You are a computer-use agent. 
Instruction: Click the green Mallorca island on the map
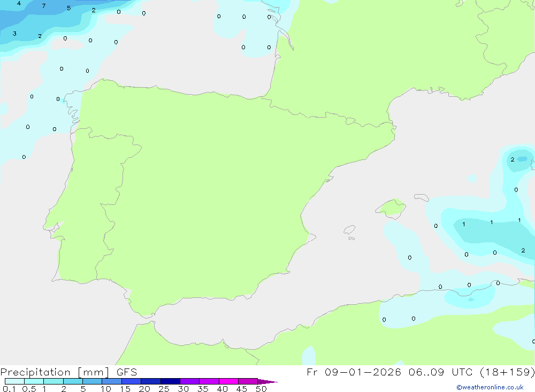click(x=391, y=208)
